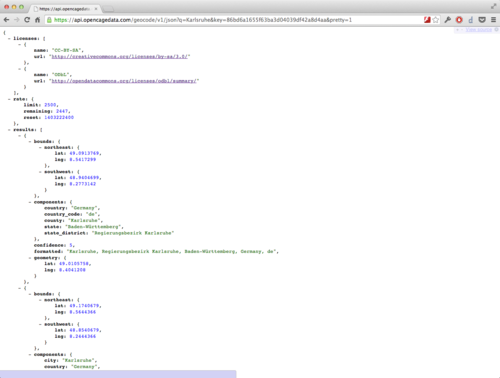Select the api.opencagedata browser tab
500x378 pixels.
(65, 9)
